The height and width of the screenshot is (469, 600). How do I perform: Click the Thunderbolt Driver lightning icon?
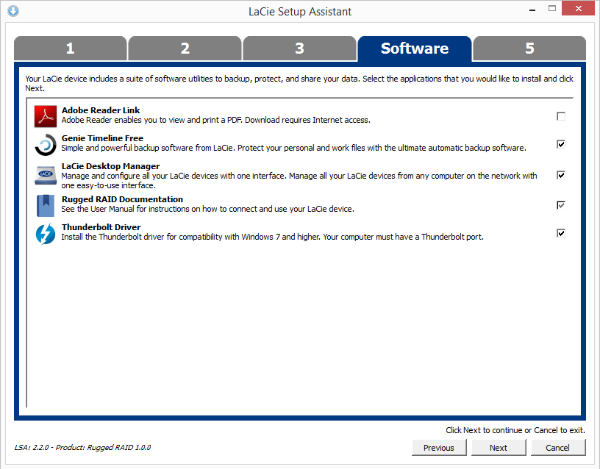(x=46, y=234)
